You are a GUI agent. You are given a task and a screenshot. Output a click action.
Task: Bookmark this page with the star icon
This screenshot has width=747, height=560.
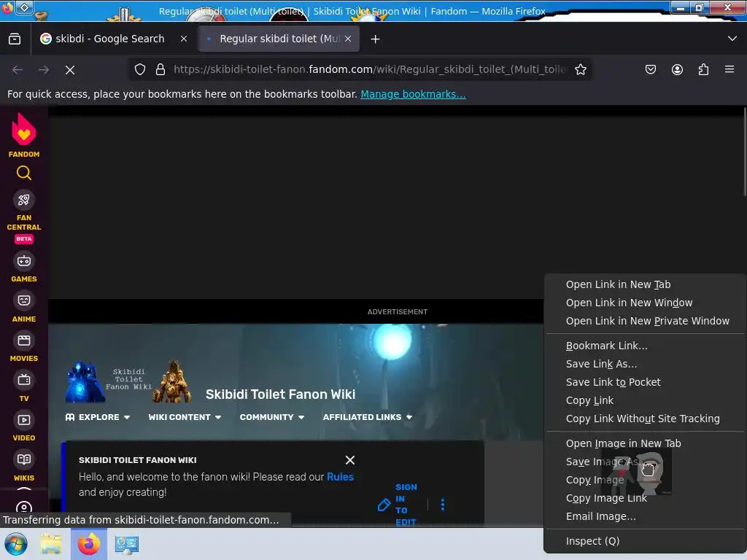580,69
